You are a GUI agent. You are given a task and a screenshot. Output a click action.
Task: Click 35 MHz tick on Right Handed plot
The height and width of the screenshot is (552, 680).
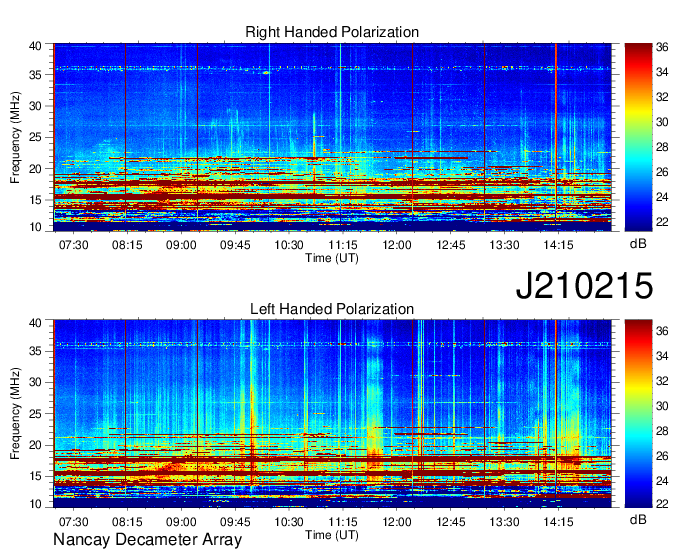pos(36,75)
